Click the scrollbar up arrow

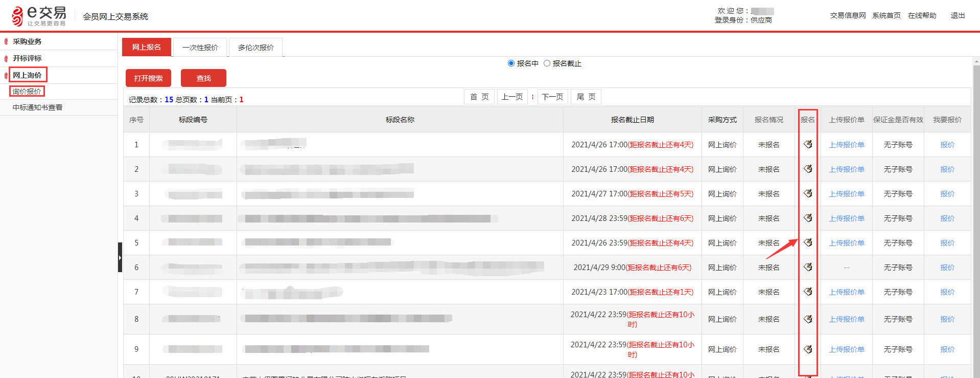click(976, 61)
